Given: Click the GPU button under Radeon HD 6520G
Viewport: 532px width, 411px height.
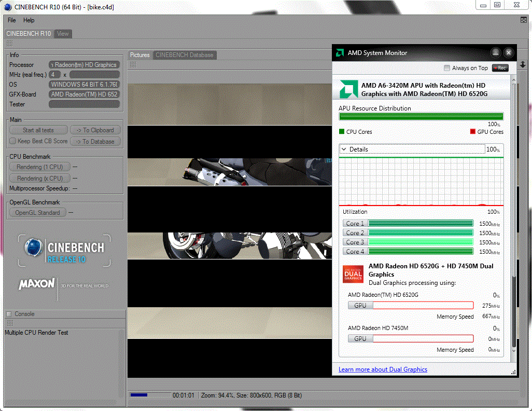Looking at the screenshot, I should (360, 305).
